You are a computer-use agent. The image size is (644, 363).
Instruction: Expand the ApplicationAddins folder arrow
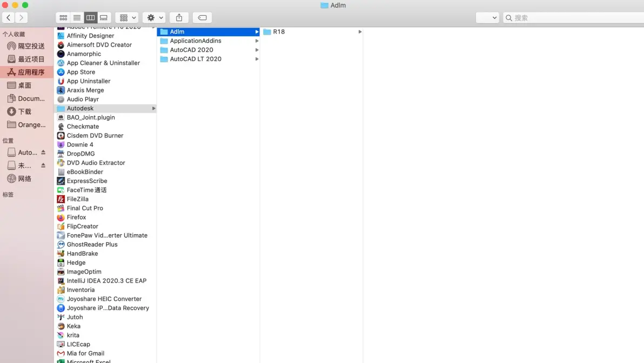257,41
